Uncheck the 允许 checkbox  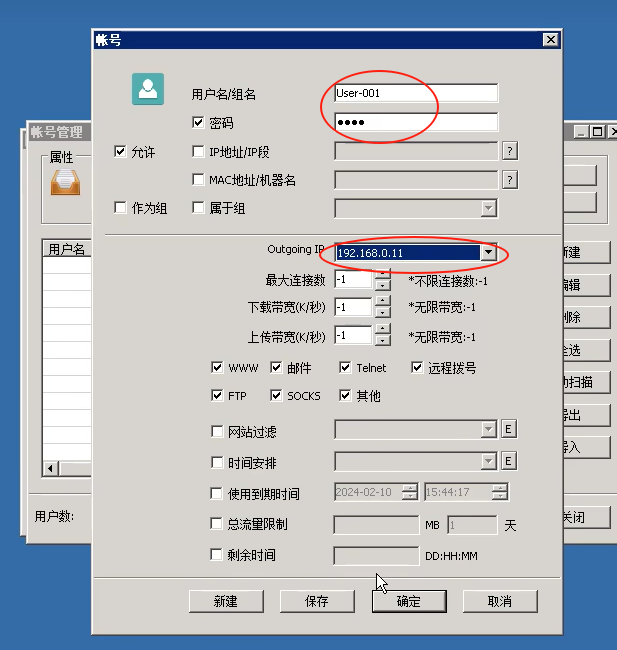pyautogui.click(x=120, y=151)
